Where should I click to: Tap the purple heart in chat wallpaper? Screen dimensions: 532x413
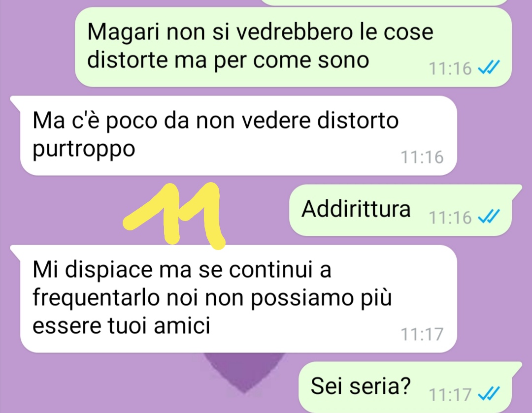coord(244,372)
